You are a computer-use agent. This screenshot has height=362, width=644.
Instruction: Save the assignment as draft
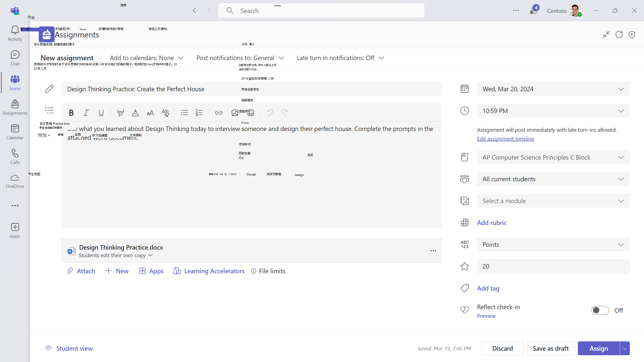coord(551,348)
